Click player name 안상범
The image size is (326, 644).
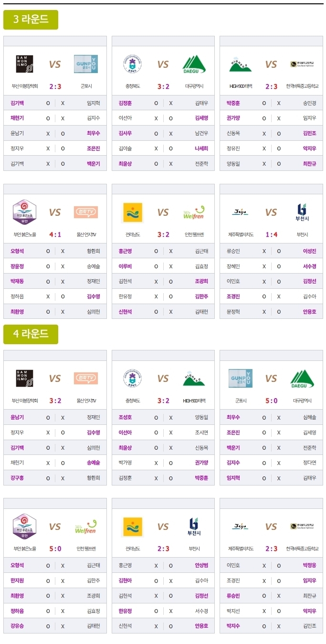(x=201, y=565)
